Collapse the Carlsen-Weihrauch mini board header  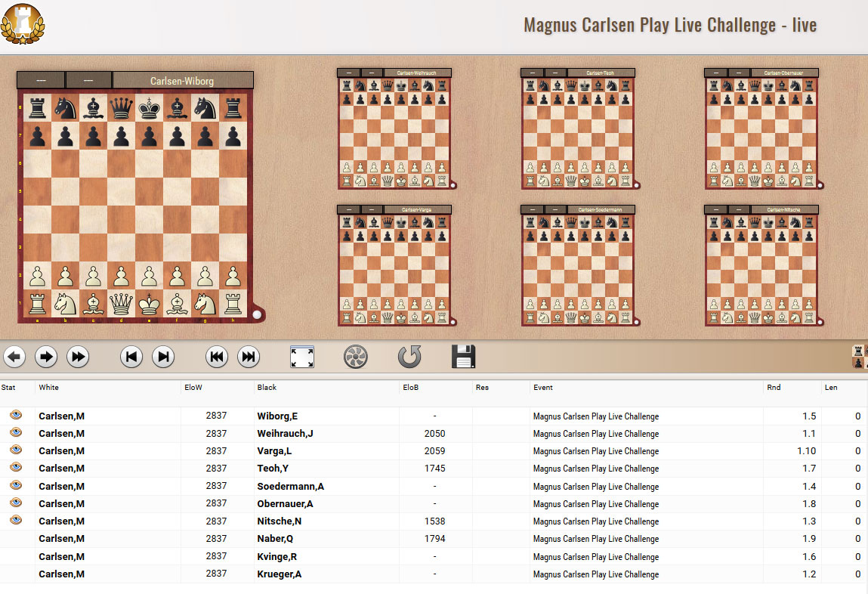[x=348, y=73]
